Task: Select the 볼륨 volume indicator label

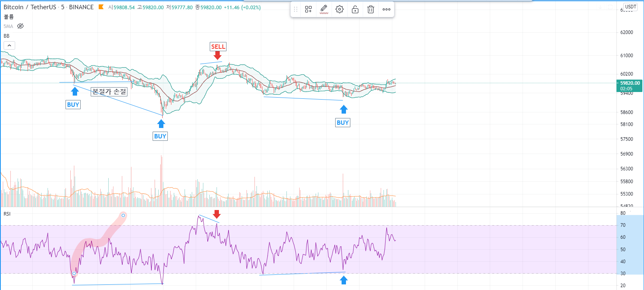Action: [x=9, y=17]
